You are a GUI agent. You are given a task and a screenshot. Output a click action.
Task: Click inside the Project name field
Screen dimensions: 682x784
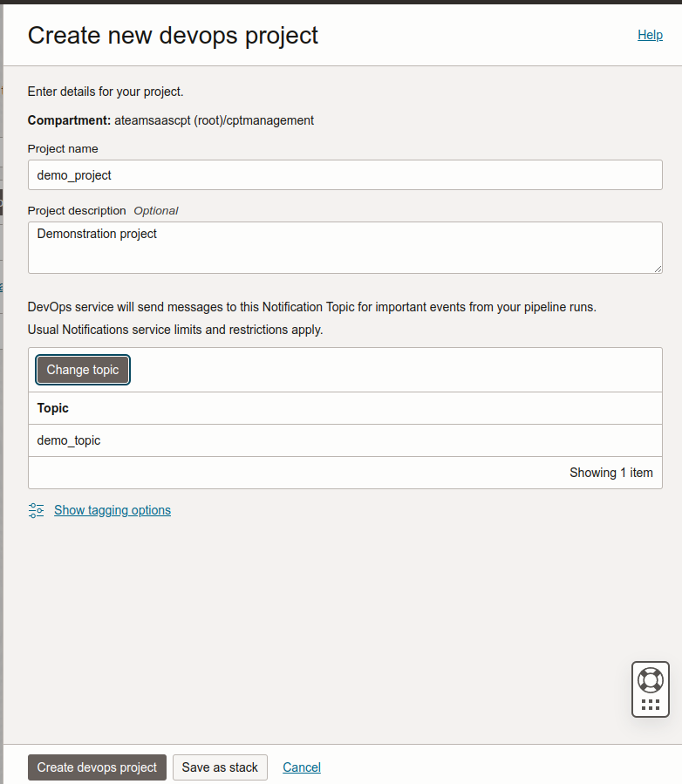pyautogui.click(x=344, y=174)
